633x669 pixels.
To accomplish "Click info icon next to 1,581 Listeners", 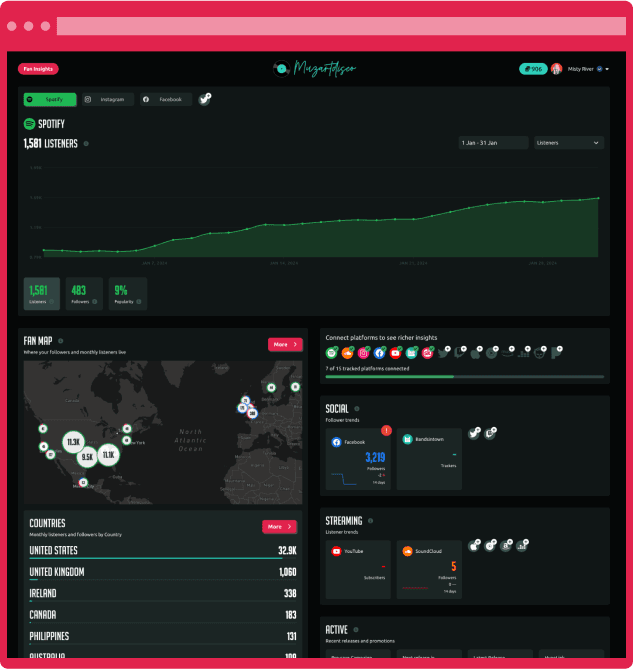I will (x=86, y=144).
